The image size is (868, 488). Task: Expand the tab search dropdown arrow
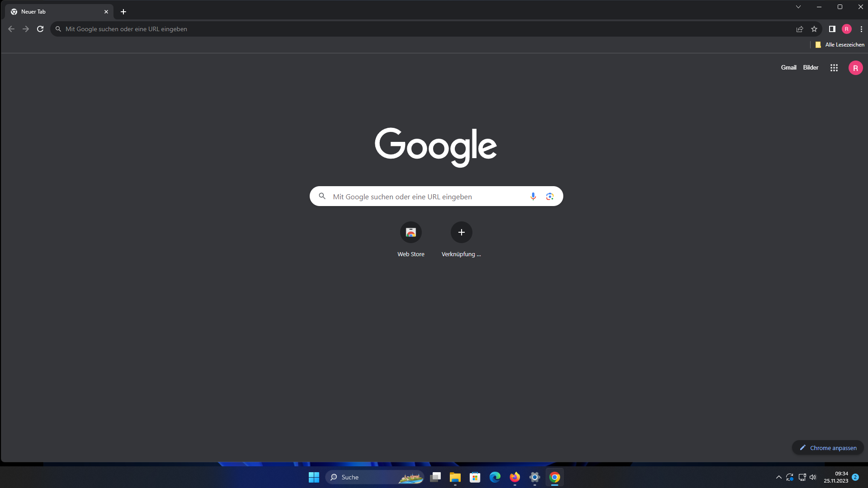click(798, 7)
